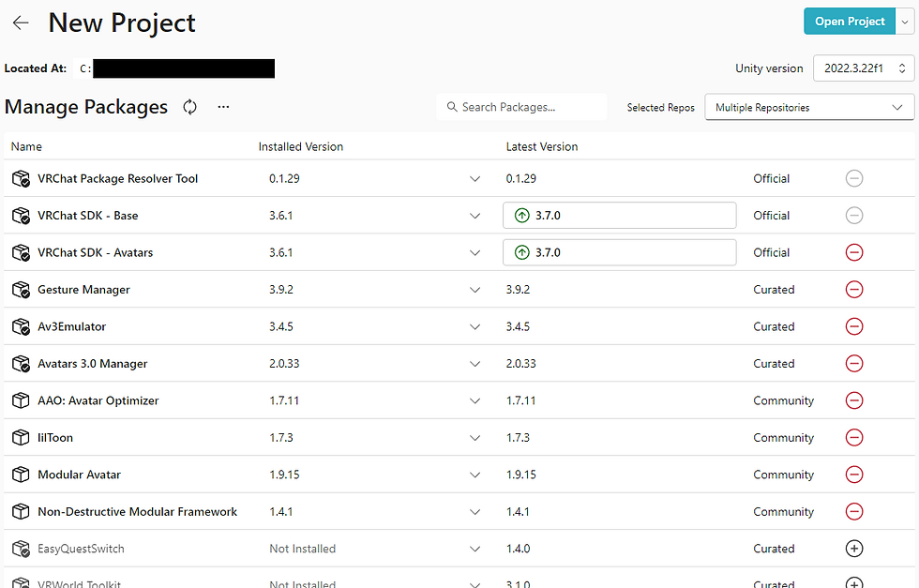Add EasyQuestSwitch package with plus icon
Image resolution: width=919 pixels, height=588 pixels.
pos(854,548)
